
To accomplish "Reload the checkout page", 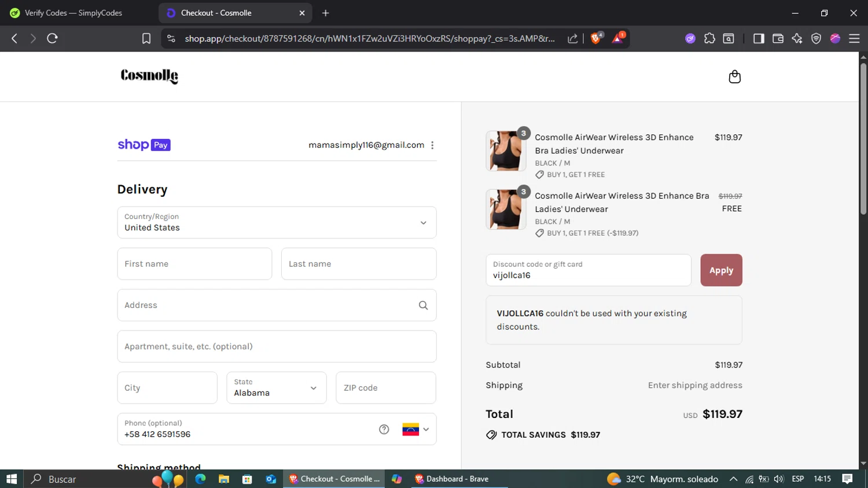I will [x=52, y=38].
